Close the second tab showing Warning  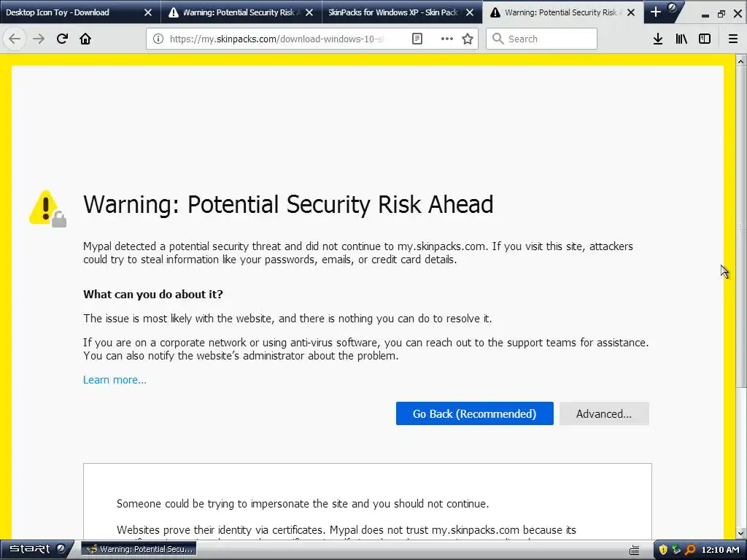pos(309,12)
